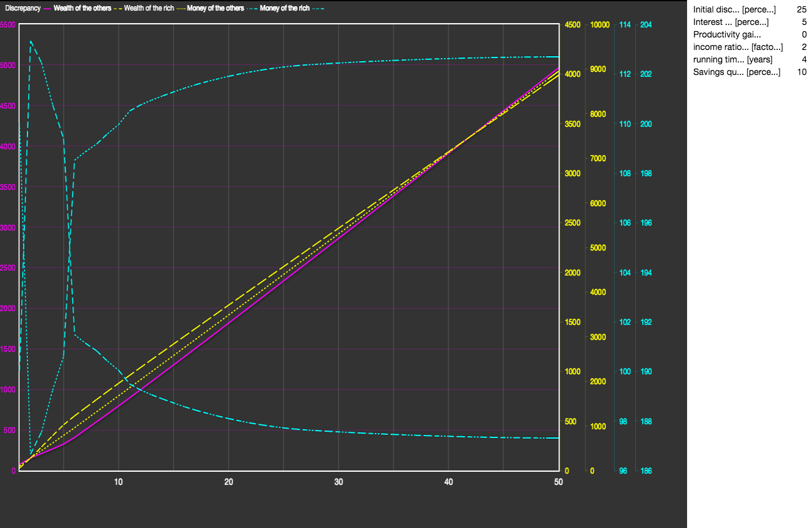Click the cyan axis label 204
The height and width of the screenshot is (528, 812).
pyautogui.click(x=646, y=25)
